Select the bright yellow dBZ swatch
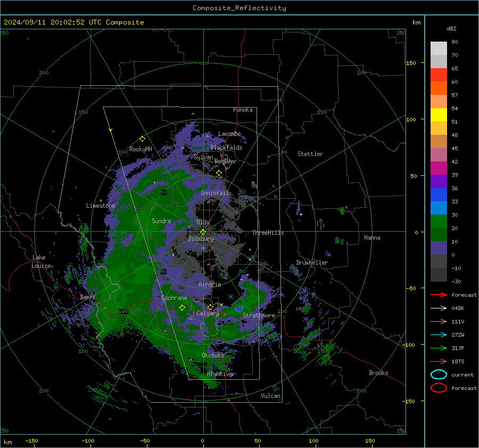Viewport: 479px width, 448px height. [439, 115]
